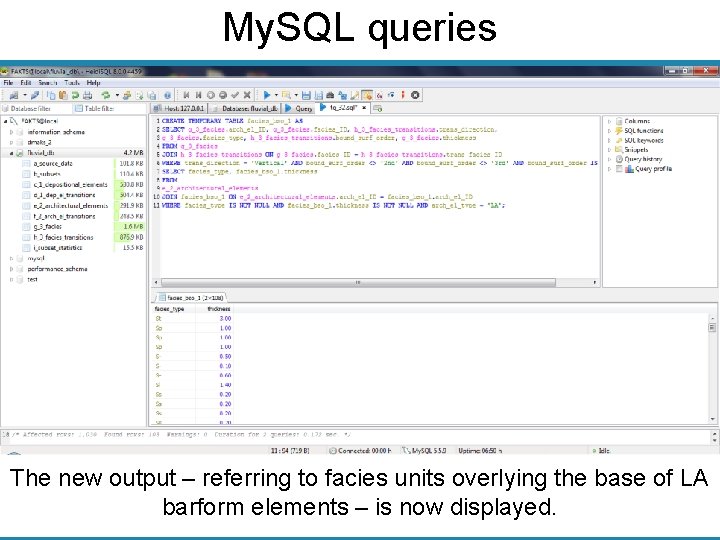Open the run query dropdown arrow

tap(276, 95)
